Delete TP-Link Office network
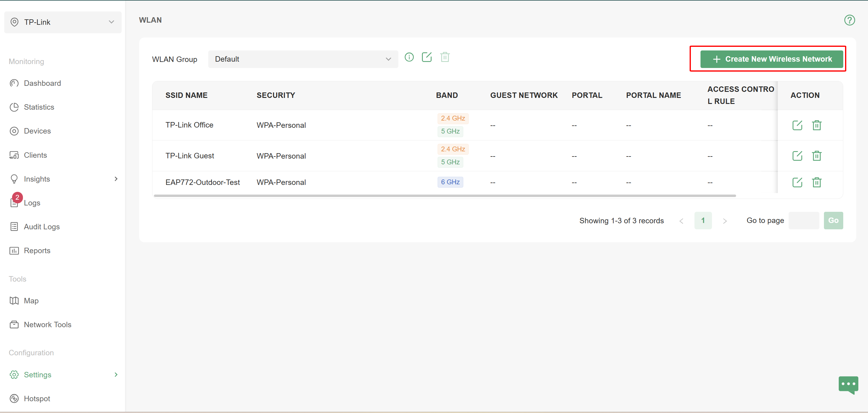 (x=816, y=125)
